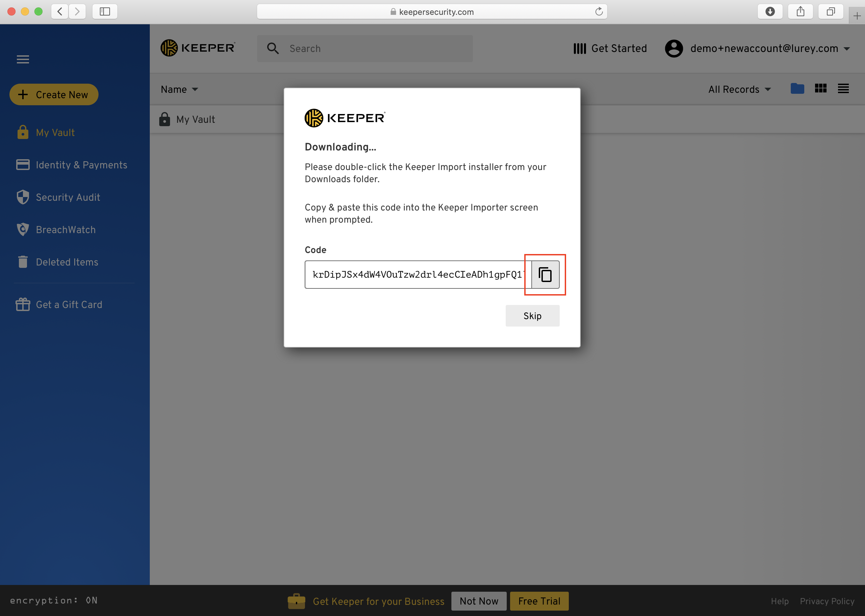Click the Deleted Items trash icon
The height and width of the screenshot is (616, 865).
click(23, 261)
